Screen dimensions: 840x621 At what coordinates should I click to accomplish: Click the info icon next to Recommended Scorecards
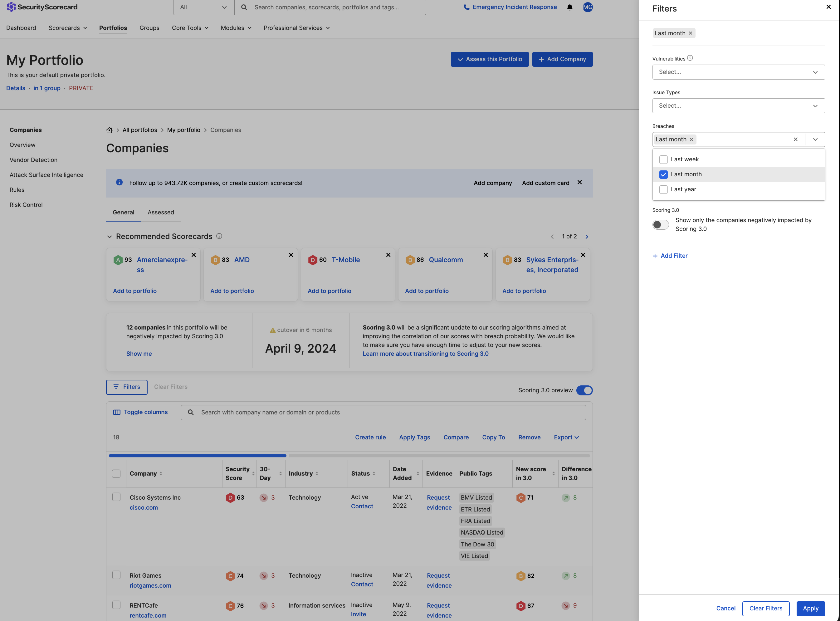[219, 236]
